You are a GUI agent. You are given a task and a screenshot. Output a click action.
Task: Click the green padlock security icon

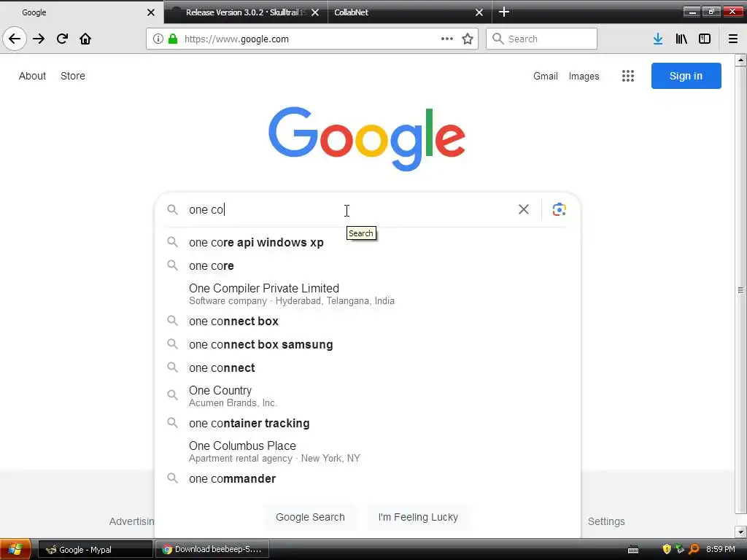[173, 39]
